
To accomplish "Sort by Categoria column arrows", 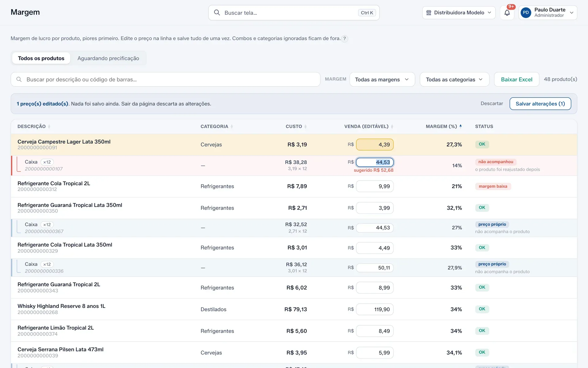I will pos(232,126).
